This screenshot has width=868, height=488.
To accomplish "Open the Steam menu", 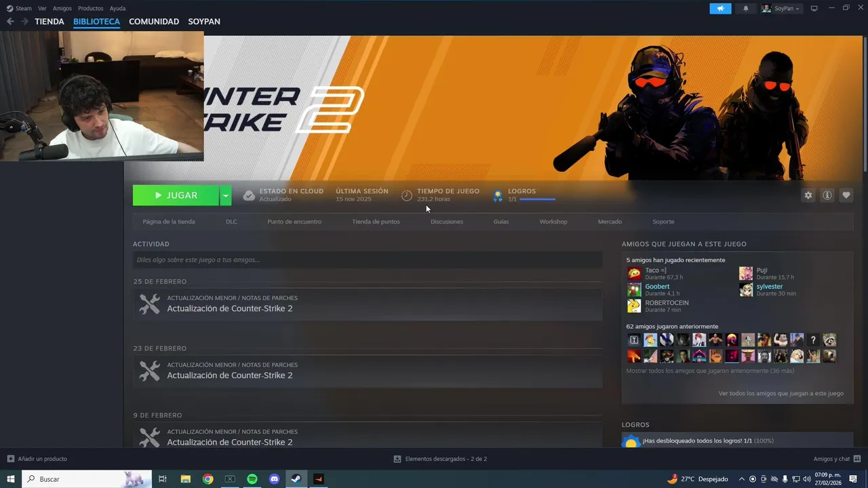I will tap(19, 8).
